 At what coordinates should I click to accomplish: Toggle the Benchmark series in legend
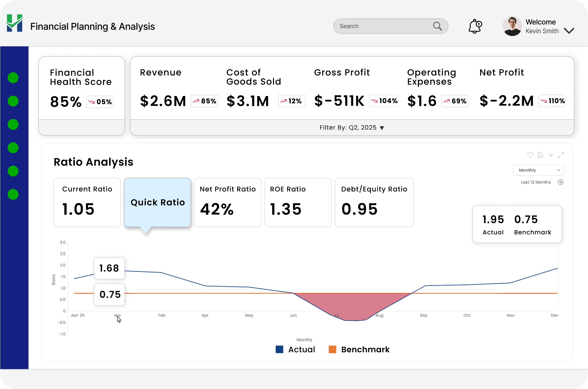pos(365,350)
